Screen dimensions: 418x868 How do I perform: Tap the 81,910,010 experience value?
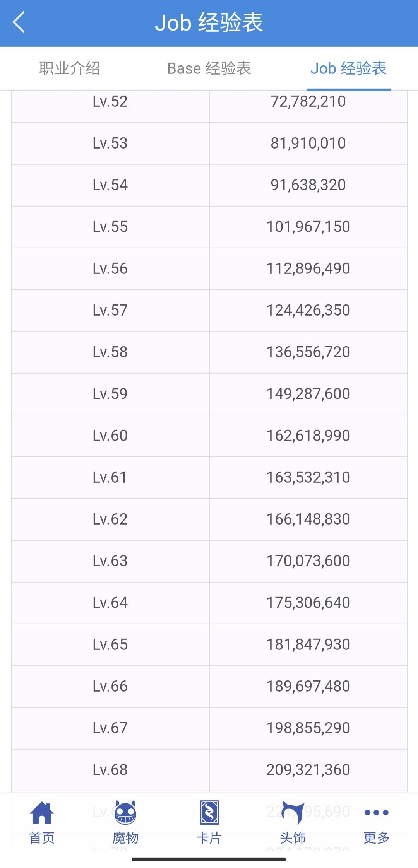(308, 144)
